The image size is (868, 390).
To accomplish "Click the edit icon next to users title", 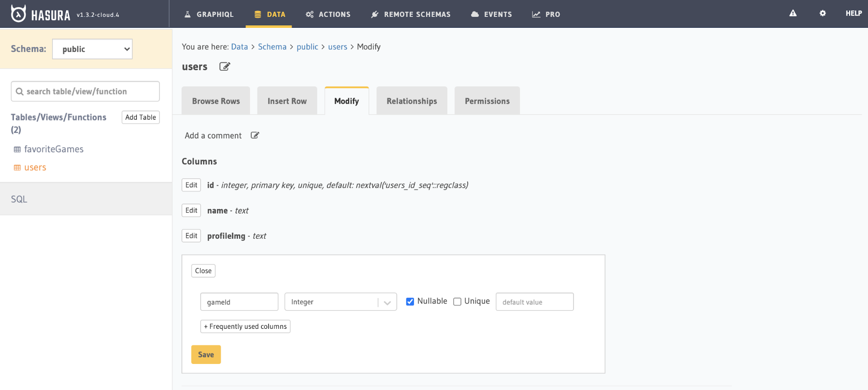I will pos(224,67).
